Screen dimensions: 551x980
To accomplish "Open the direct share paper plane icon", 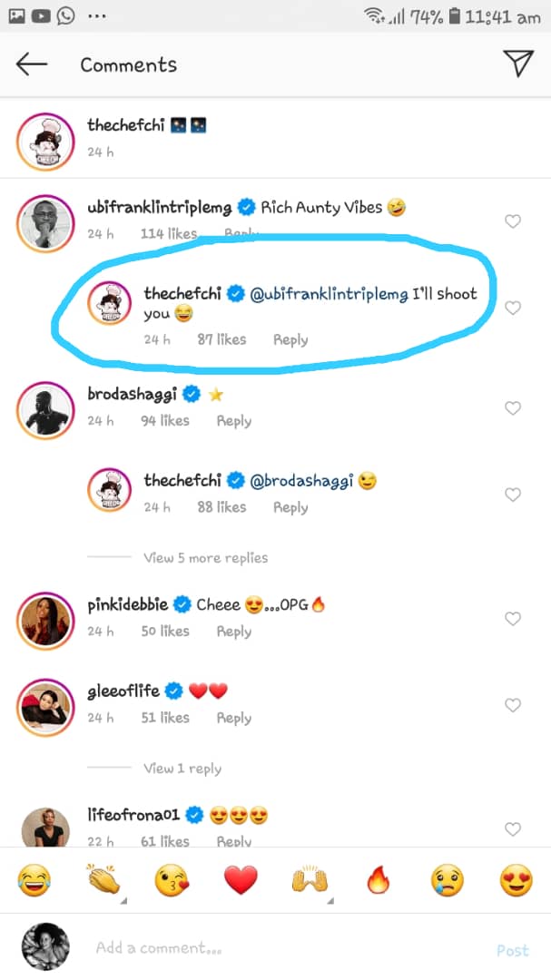I will pos(517,63).
